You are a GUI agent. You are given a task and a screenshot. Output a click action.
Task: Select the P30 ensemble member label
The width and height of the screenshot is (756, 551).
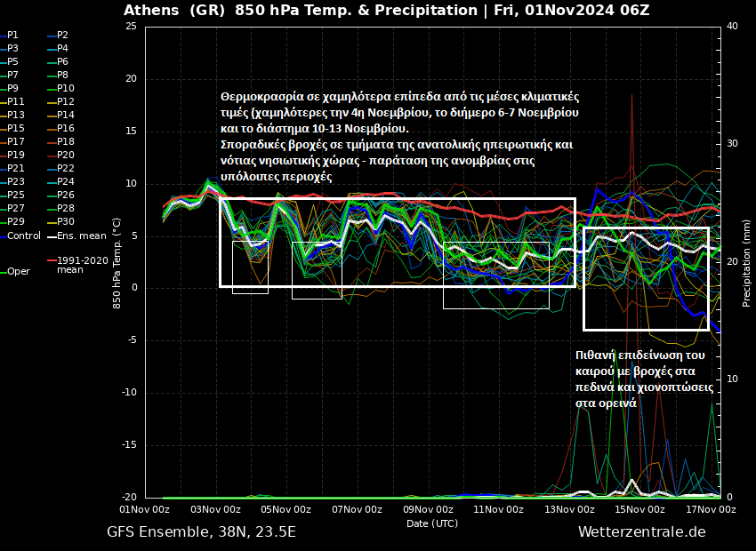[x=65, y=221]
